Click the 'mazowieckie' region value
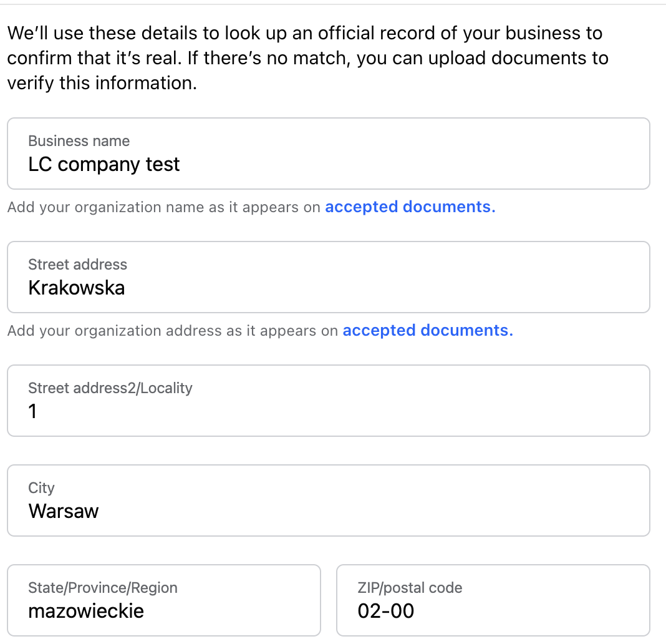The height and width of the screenshot is (644, 666). pyautogui.click(x=86, y=610)
